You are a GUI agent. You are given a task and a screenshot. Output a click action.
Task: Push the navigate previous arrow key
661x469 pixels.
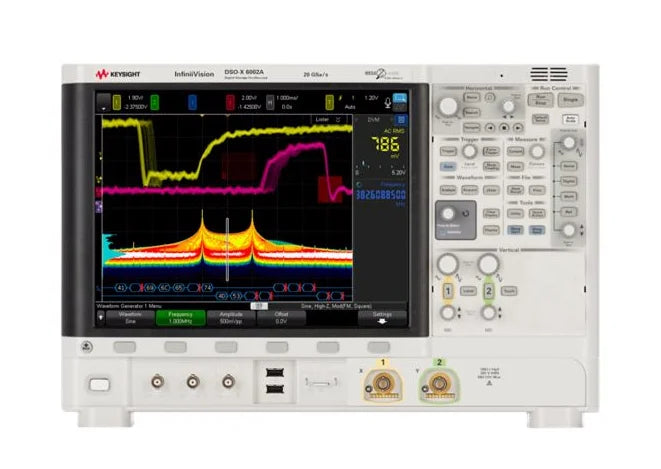pos(490,127)
